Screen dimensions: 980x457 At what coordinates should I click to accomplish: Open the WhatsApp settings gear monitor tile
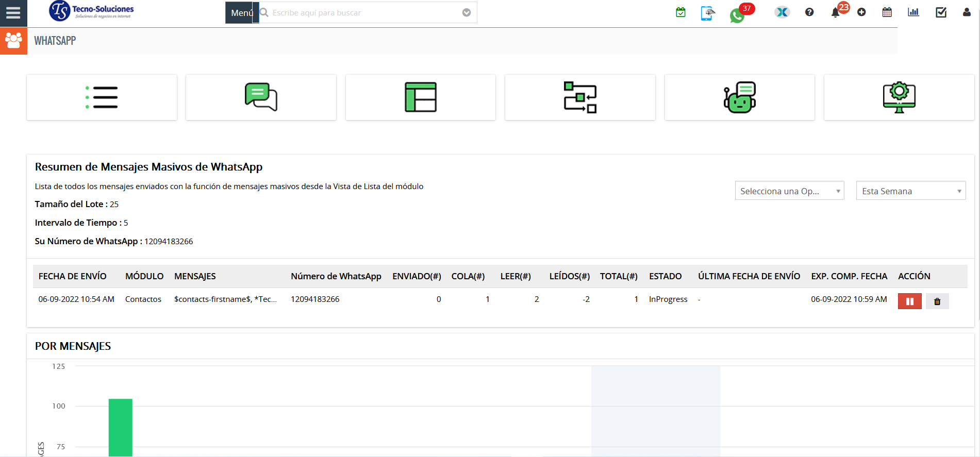tap(899, 97)
